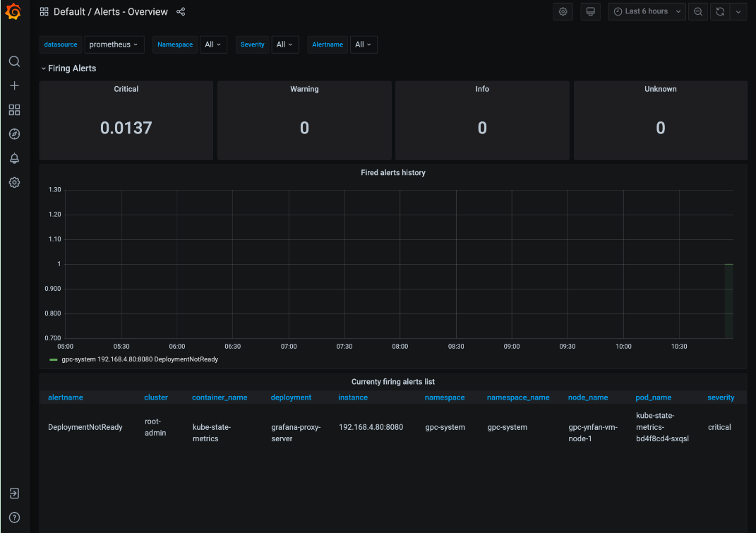Open Explore via the compass icon
This screenshot has height=533, width=756.
tap(14, 133)
